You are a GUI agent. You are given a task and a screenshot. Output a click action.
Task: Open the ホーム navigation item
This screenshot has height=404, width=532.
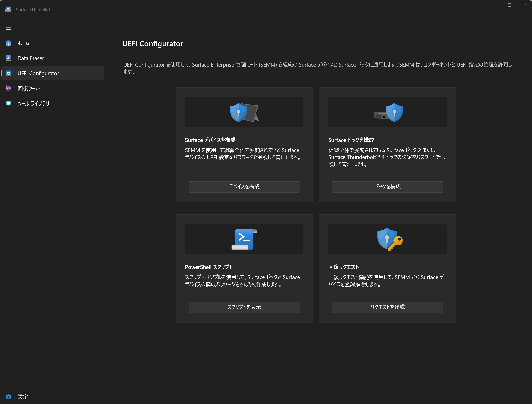tap(52, 43)
